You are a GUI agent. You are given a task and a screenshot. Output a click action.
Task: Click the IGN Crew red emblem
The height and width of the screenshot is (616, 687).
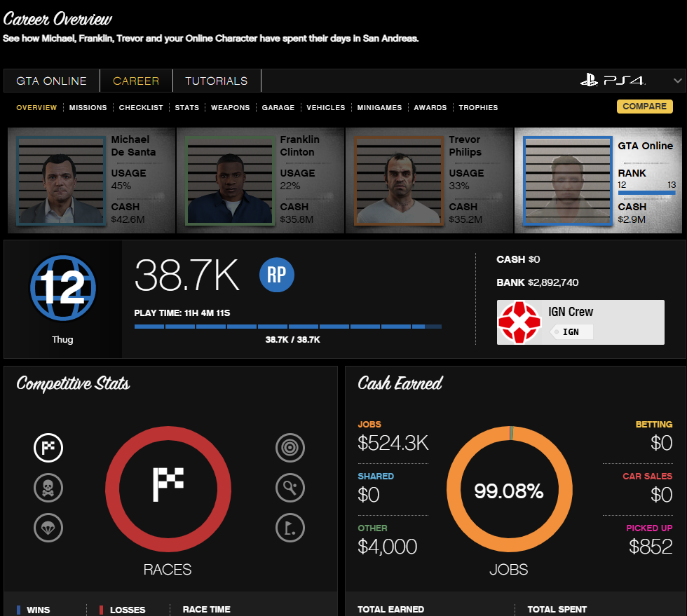point(519,322)
